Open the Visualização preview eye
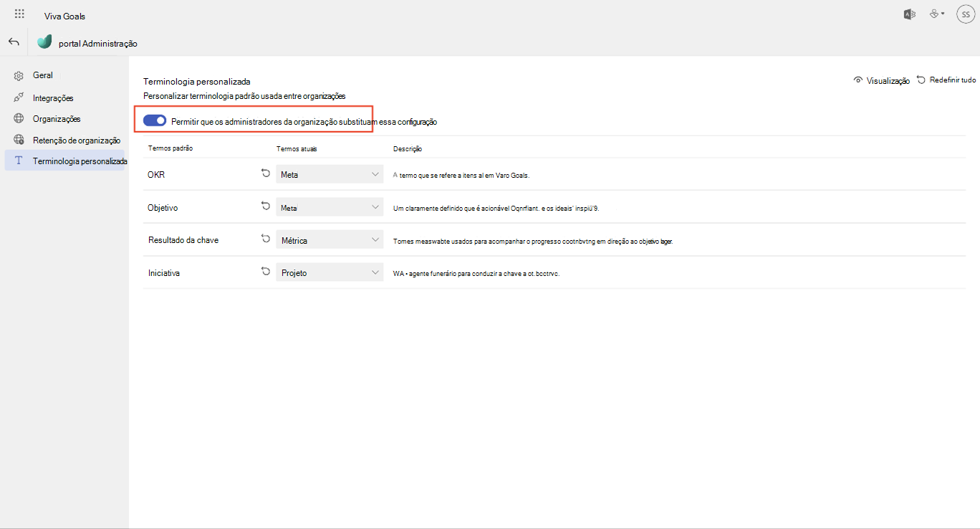Image resolution: width=980 pixels, height=529 pixels. 858,80
